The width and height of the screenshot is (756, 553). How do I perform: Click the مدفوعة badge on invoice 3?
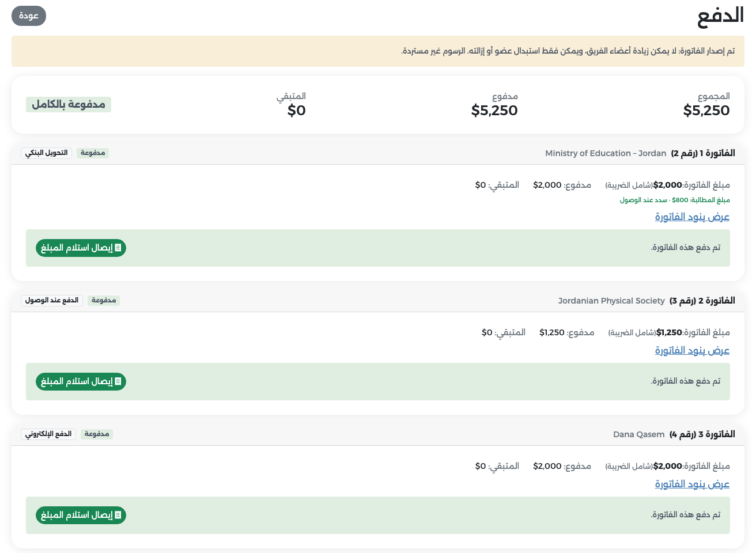97,434
